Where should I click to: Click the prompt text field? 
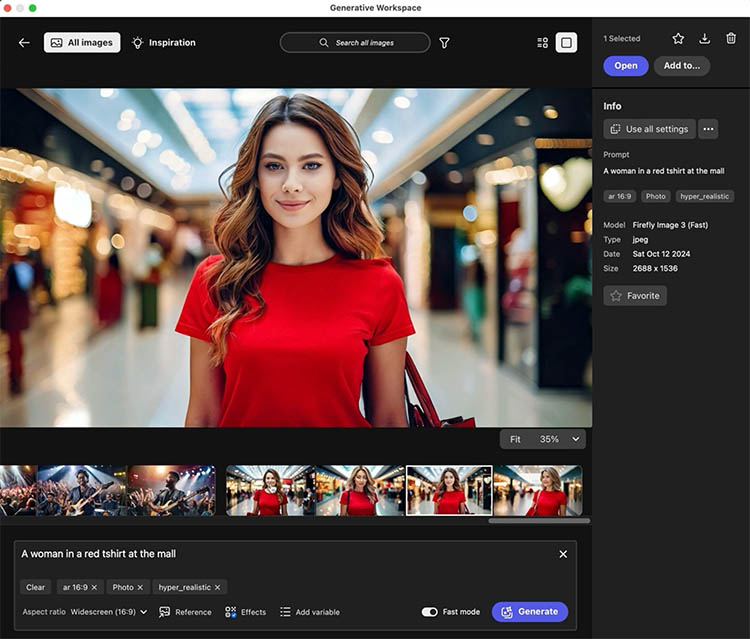pyautogui.click(x=287, y=554)
